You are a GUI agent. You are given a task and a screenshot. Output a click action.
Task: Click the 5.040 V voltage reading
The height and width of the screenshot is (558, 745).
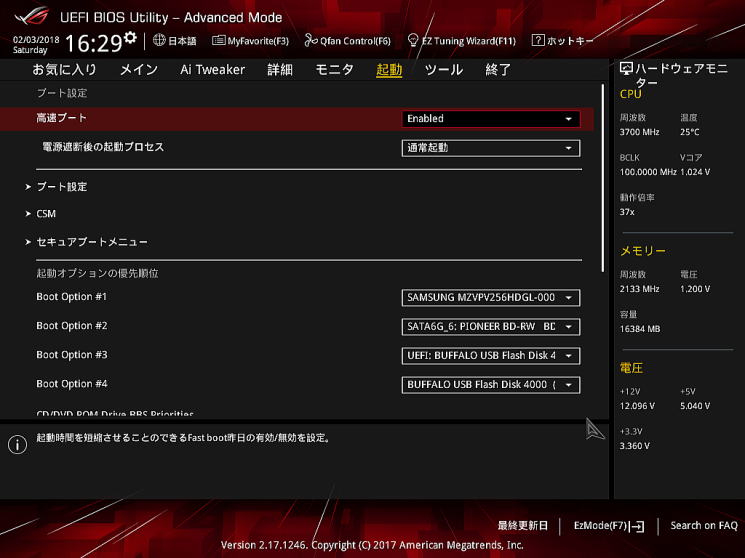pyautogui.click(x=695, y=406)
